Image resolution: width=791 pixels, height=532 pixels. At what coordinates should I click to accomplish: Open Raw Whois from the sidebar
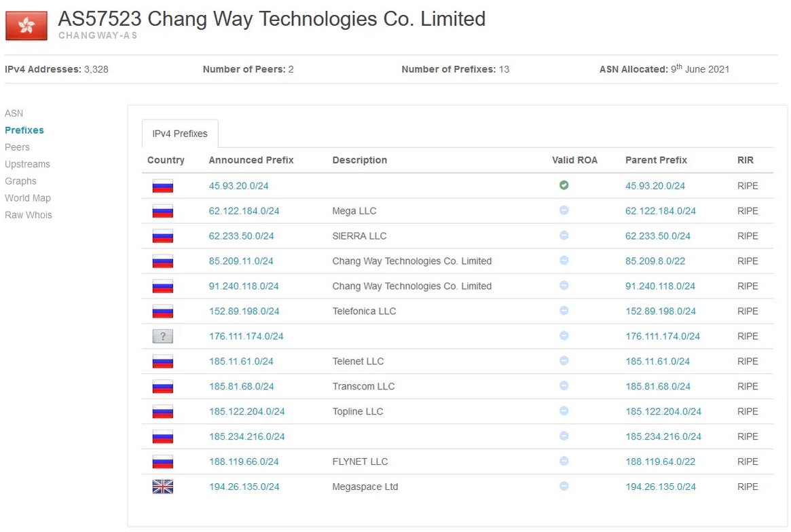tap(29, 215)
